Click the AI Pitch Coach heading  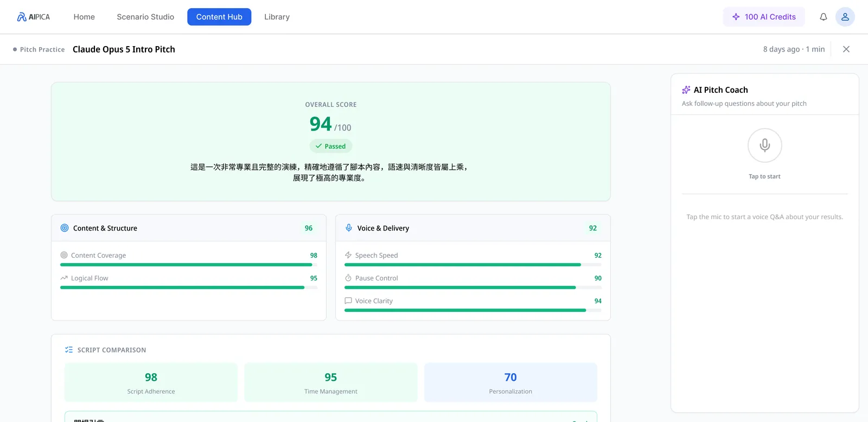pos(720,90)
